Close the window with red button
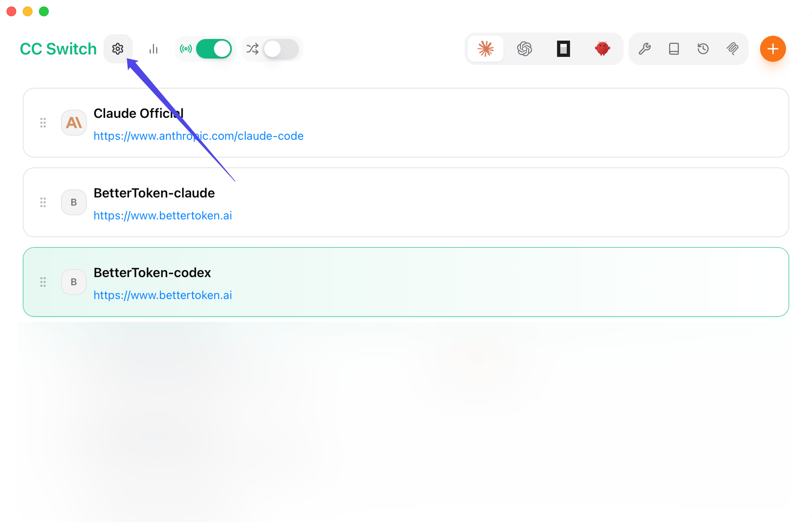812x529 pixels. (x=11, y=11)
